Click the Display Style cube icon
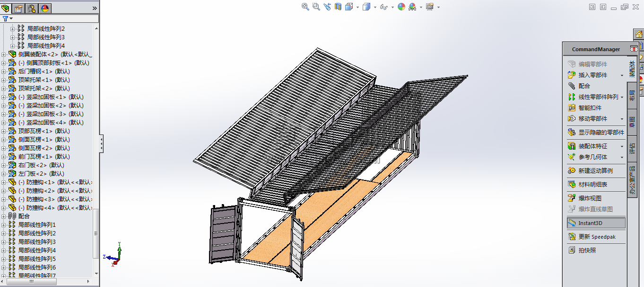The width and height of the screenshot is (644, 287). [366, 7]
